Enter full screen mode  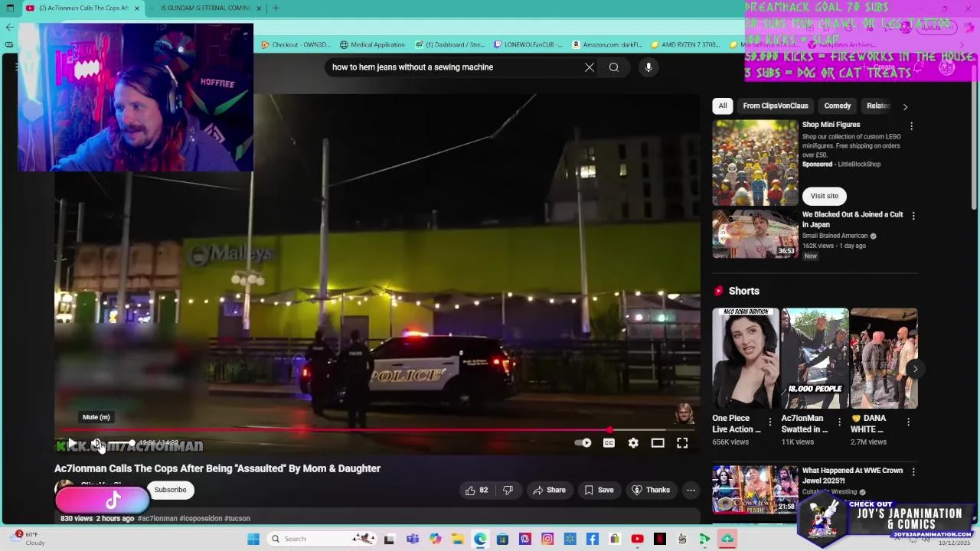pyautogui.click(x=682, y=443)
